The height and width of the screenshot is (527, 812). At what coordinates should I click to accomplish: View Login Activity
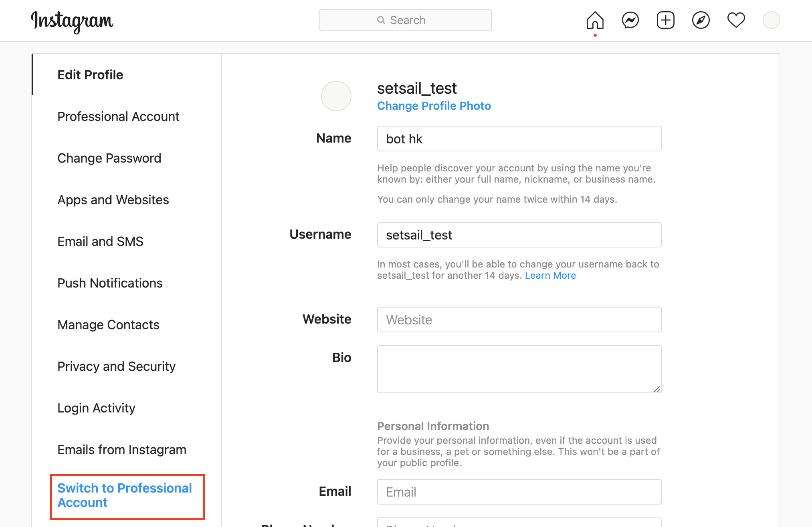pyautogui.click(x=96, y=408)
